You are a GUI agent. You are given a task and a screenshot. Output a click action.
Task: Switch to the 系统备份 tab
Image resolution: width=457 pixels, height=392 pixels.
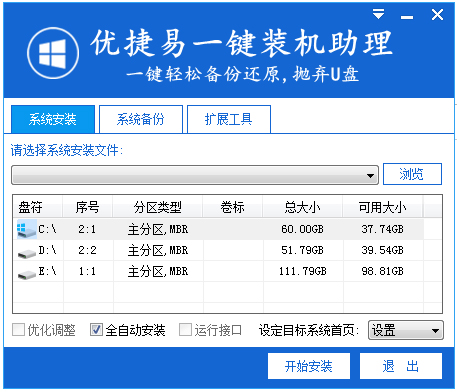click(141, 119)
